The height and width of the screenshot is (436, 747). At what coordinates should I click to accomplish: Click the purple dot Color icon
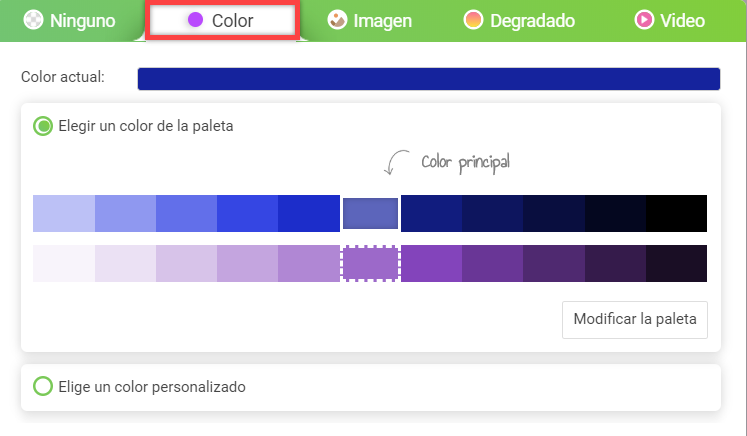pos(195,20)
